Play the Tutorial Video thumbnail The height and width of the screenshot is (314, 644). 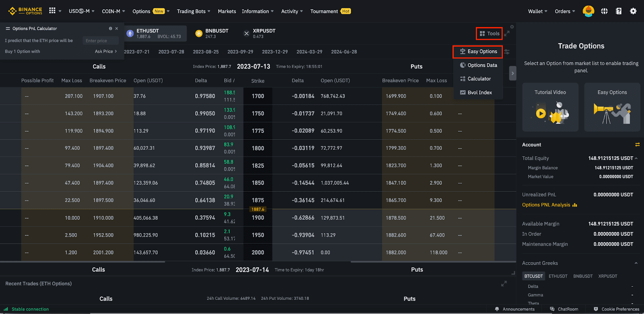click(x=550, y=107)
